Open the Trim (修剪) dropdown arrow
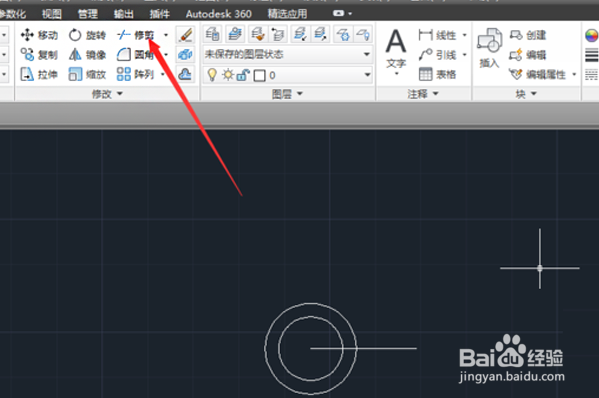The image size is (599, 398). point(166,35)
